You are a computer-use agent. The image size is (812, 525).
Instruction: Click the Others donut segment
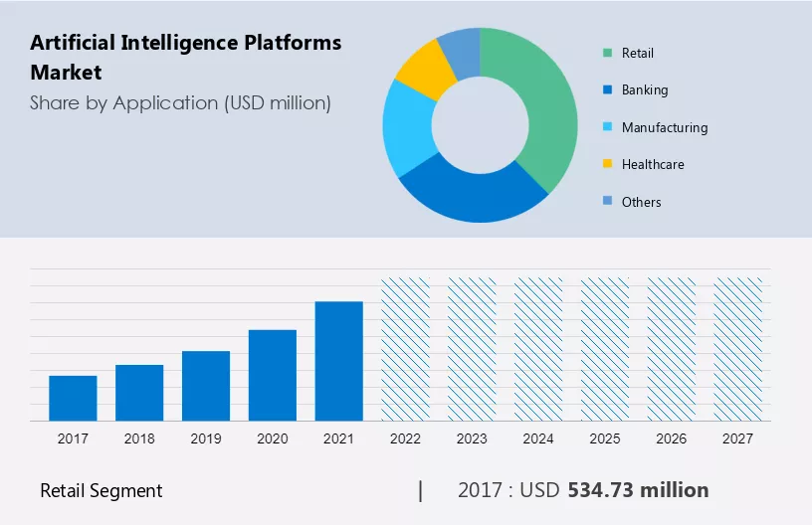[463, 54]
